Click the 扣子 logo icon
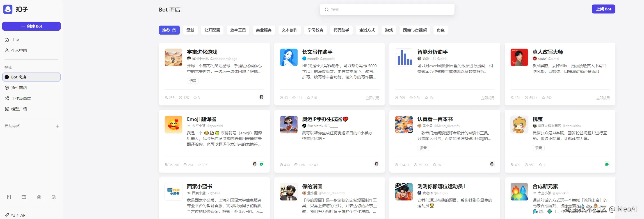The image size is (644, 219). 8,9
